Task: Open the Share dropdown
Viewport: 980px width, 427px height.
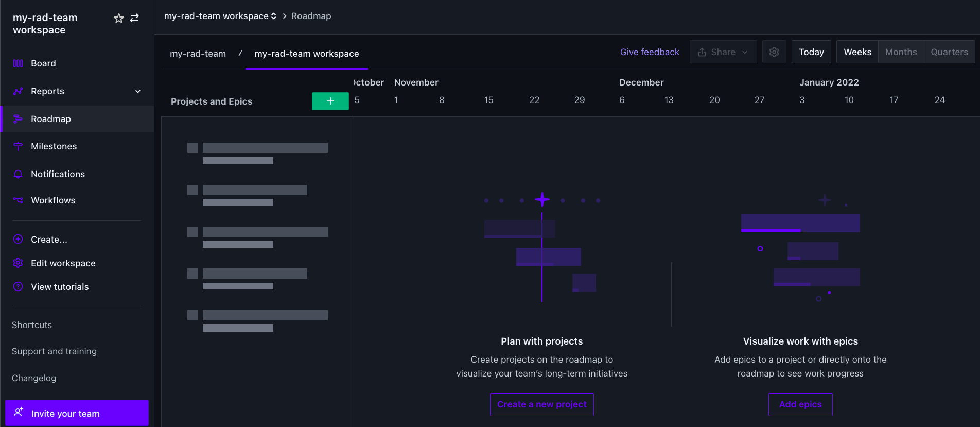Action: point(723,52)
